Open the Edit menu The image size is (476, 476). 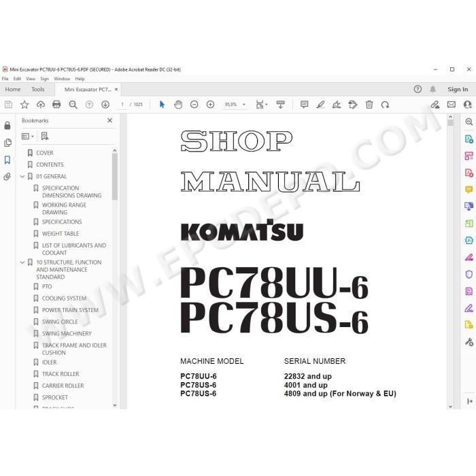point(17,79)
